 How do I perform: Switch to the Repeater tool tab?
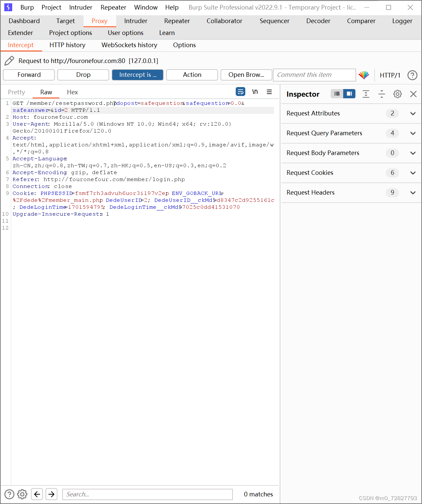click(177, 21)
